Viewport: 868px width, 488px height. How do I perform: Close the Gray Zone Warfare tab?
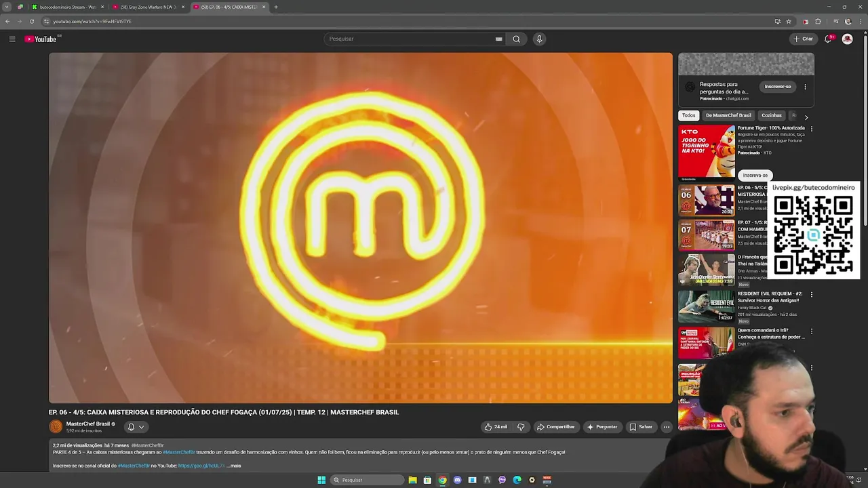[183, 7]
